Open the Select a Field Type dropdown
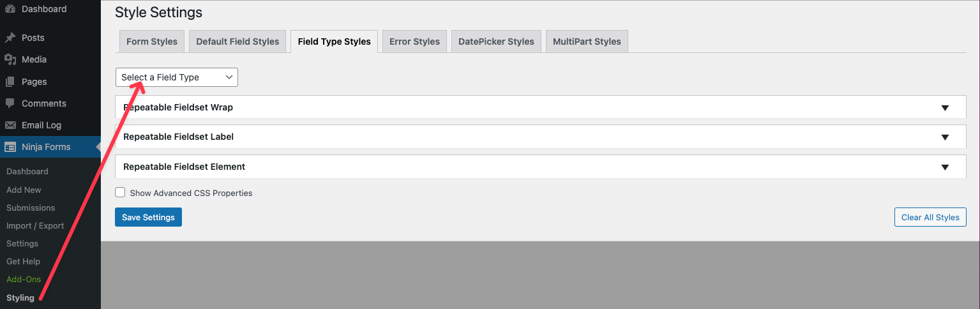Screen dimensions: 980x309 [x=176, y=77]
